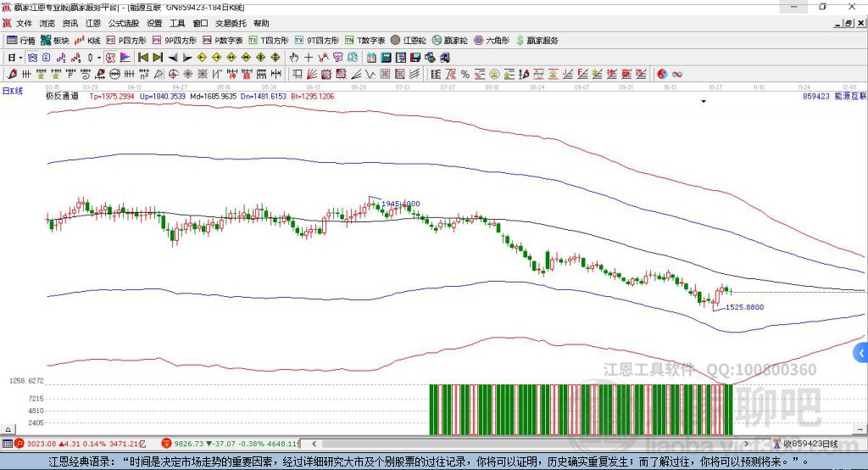Image resolution: width=868 pixels, height=470 pixels.
Task: Click the 赢家服务 dollar sign button
Action: [x=536, y=40]
